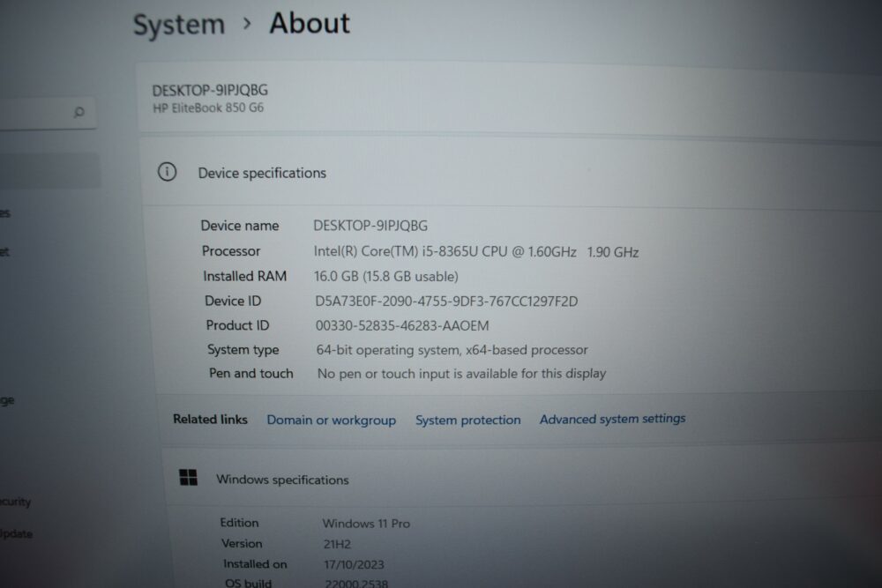This screenshot has height=588, width=882.
Task: Select the 21H2 version value
Action: point(337,544)
